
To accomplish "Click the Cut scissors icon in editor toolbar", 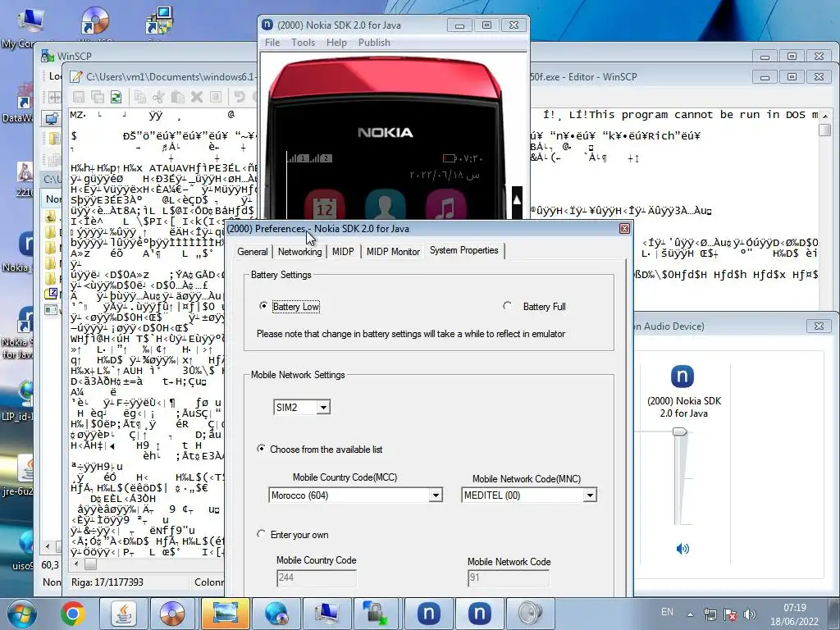I will 158,97.
